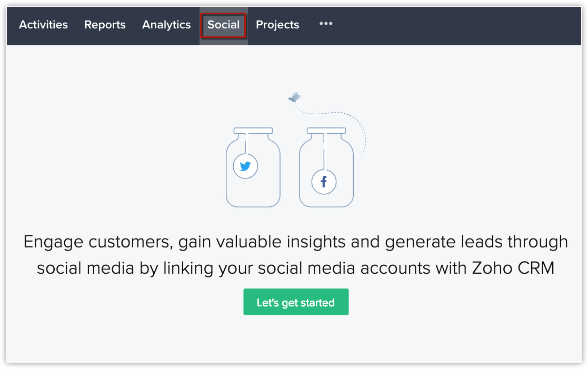The height and width of the screenshot is (369, 588).
Task: Click the words Engage customers
Action: [x=98, y=242]
